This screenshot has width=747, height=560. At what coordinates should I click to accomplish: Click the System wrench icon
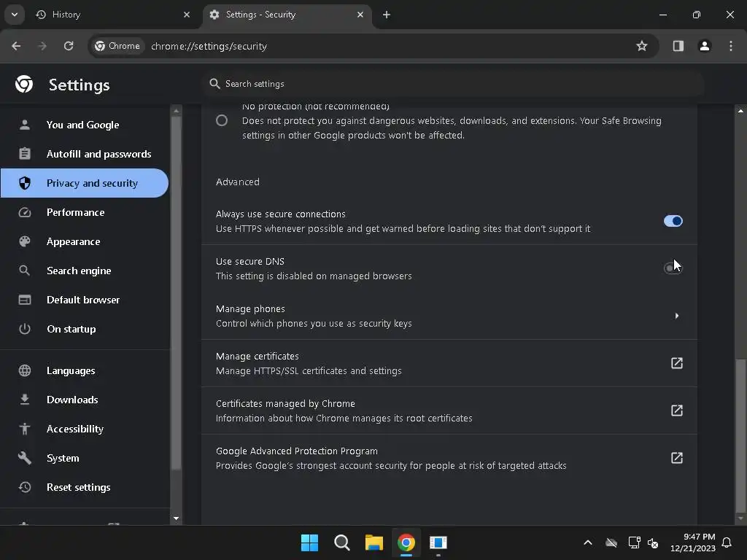click(x=25, y=458)
